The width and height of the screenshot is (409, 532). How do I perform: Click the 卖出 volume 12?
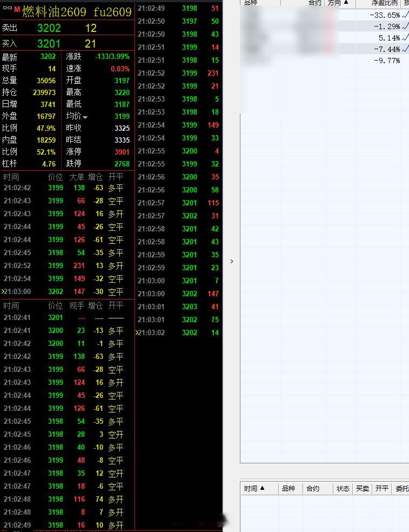click(91, 28)
